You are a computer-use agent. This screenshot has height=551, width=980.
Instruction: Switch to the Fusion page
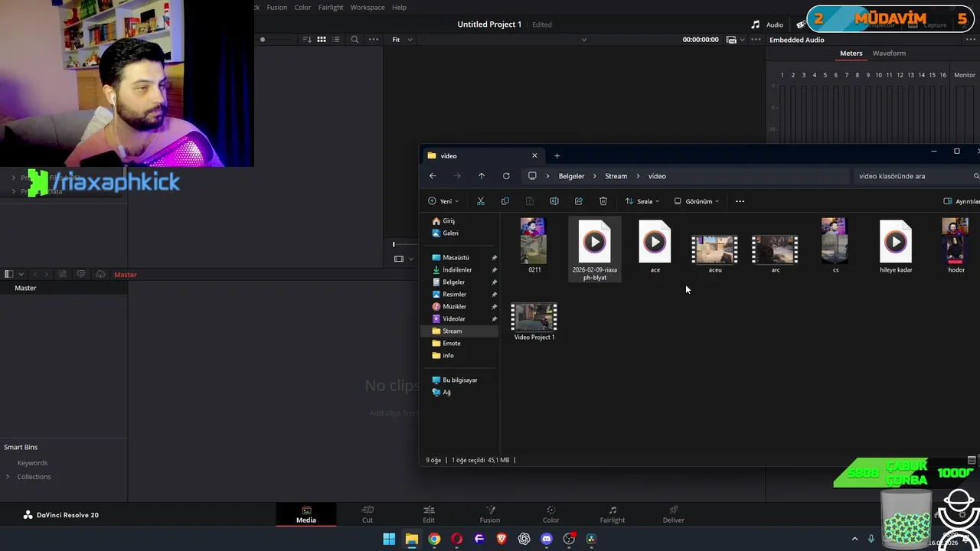(x=490, y=514)
